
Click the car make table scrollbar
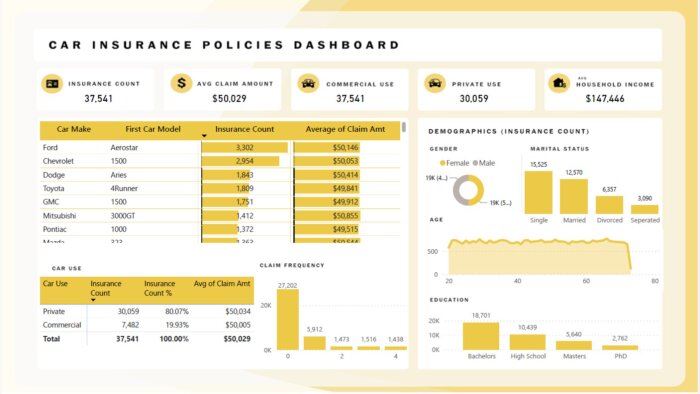click(x=404, y=127)
